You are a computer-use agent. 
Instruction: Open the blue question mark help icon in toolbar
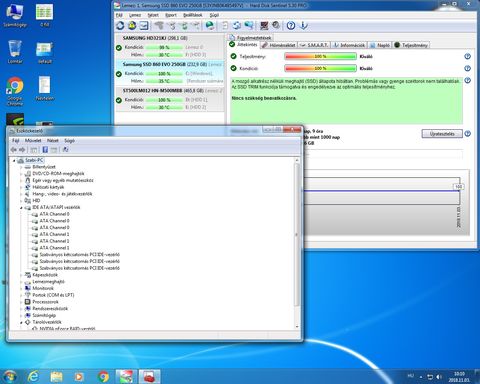click(291, 25)
